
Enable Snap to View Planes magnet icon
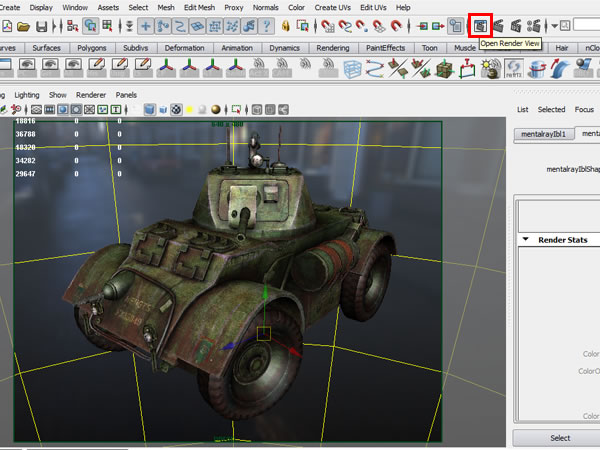click(x=379, y=26)
